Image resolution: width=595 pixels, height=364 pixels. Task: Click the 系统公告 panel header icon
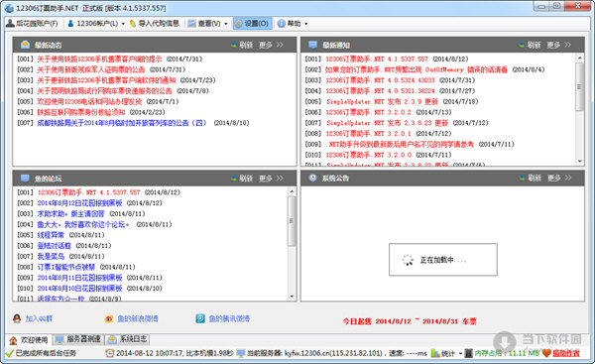pyautogui.click(x=312, y=178)
